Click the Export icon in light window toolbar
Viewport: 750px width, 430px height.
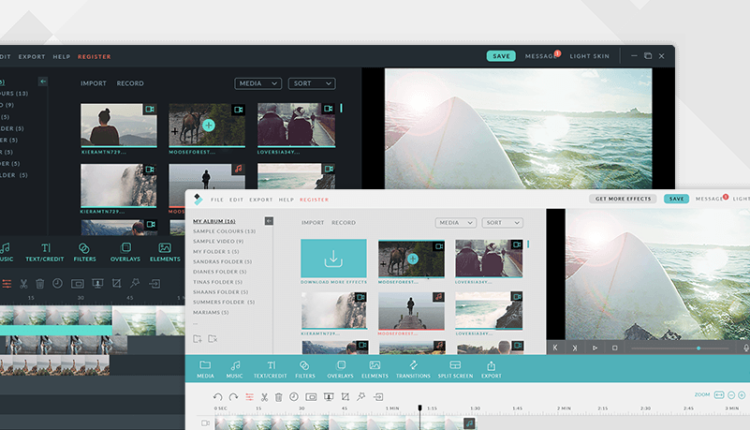(x=491, y=369)
